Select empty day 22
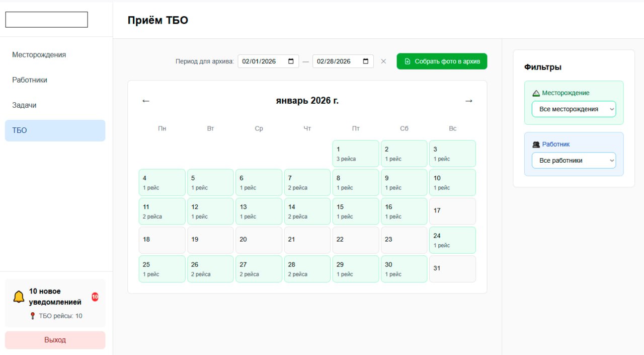The height and width of the screenshot is (355, 644). coord(356,240)
